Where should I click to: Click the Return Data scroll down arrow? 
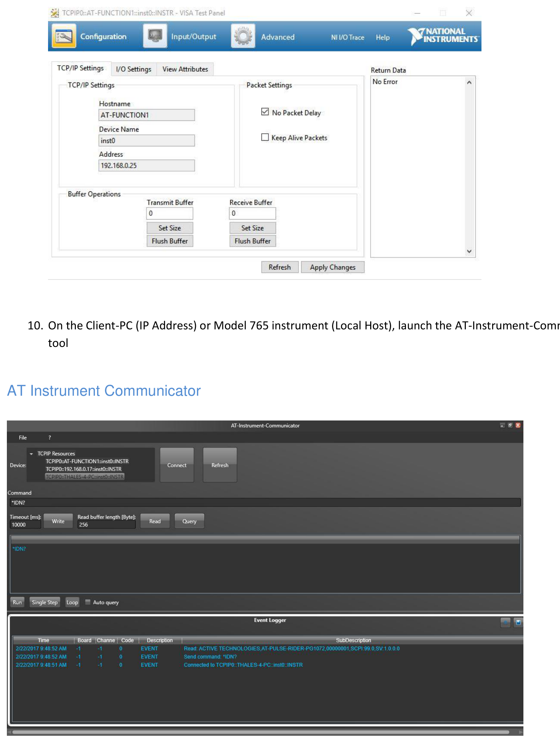[469, 251]
